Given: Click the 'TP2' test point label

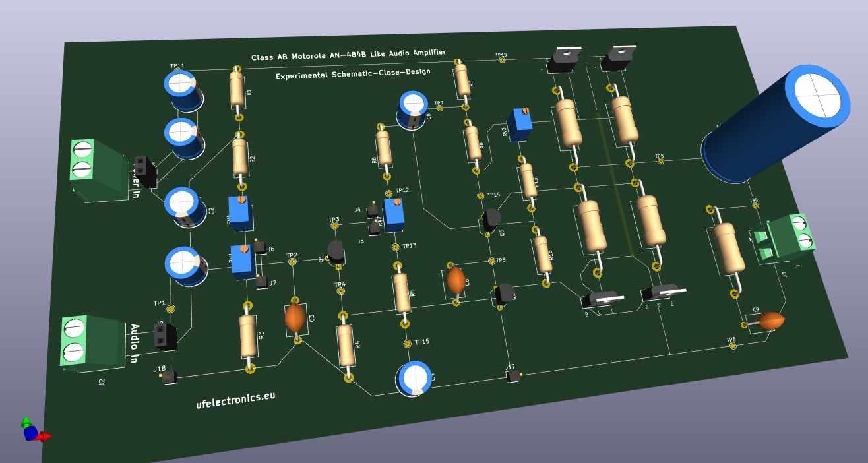Looking at the screenshot, I should tap(292, 255).
